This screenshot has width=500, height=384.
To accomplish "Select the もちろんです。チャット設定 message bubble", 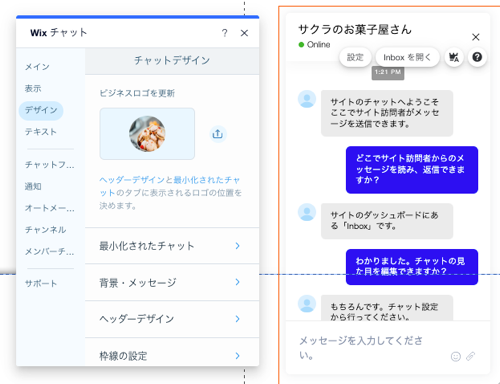I will [x=387, y=308].
